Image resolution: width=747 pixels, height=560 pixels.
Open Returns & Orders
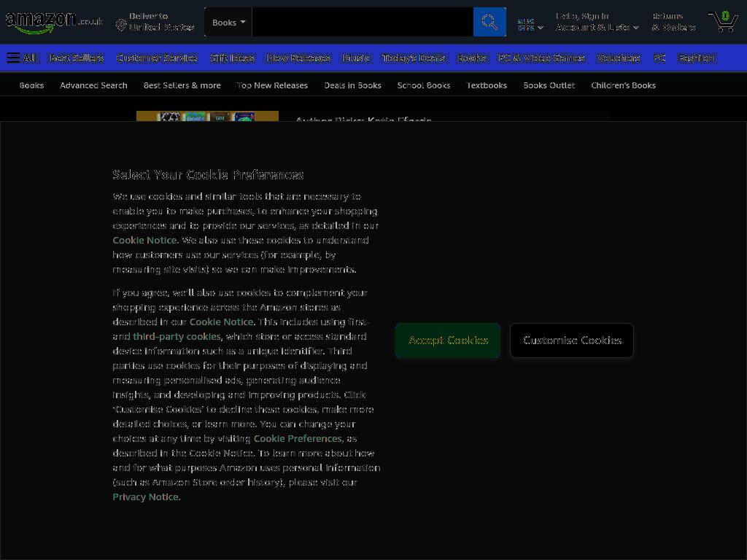(x=673, y=22)
